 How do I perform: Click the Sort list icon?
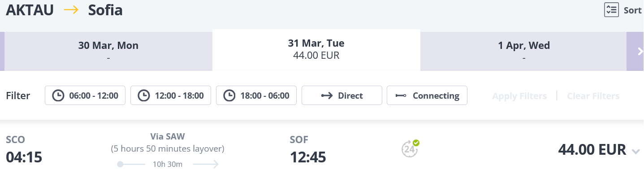611,10
